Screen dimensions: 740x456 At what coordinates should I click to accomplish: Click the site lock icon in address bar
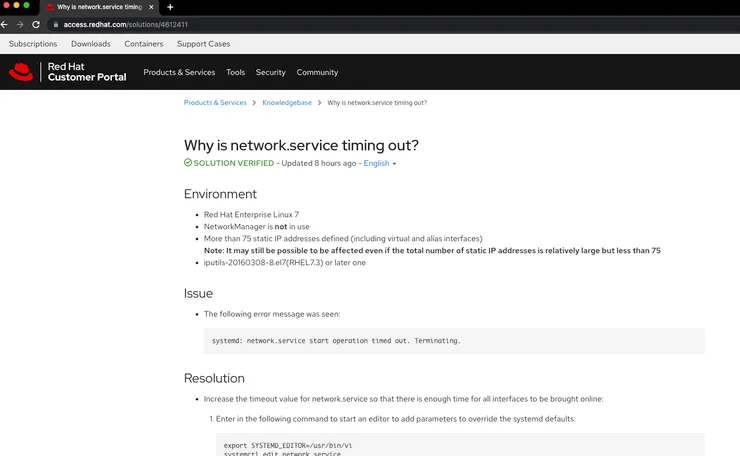click(57, 24)
